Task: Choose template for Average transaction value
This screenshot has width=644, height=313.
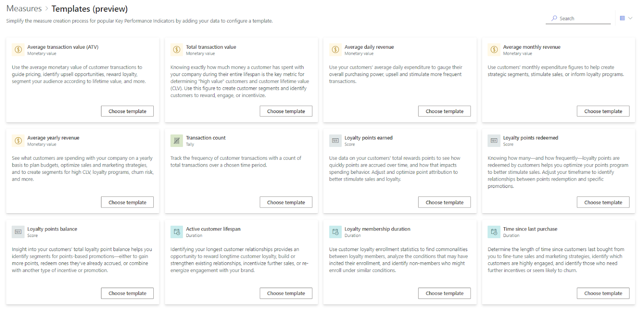Action: (x=127, y=111)
